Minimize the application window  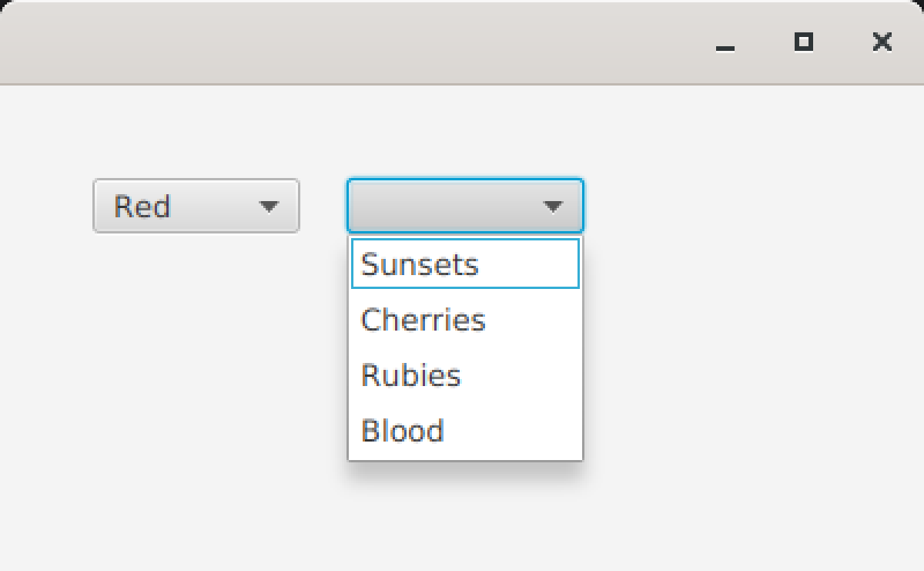725,42
